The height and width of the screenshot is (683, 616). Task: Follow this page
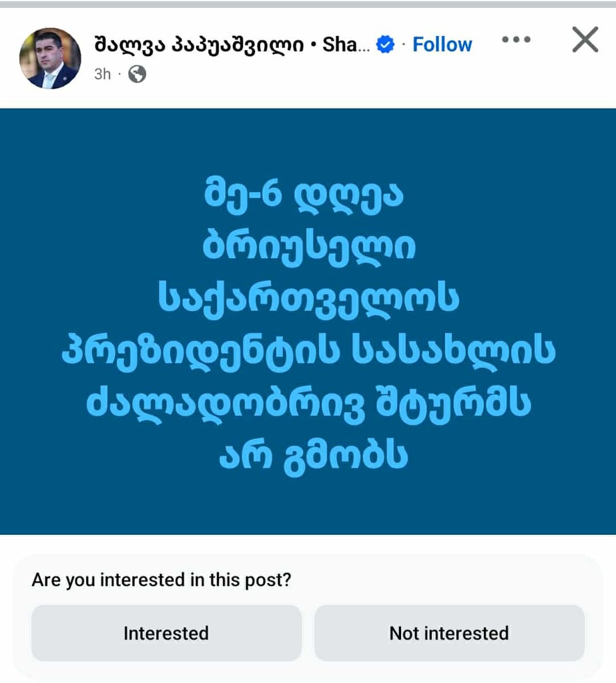tap(442, 45)
